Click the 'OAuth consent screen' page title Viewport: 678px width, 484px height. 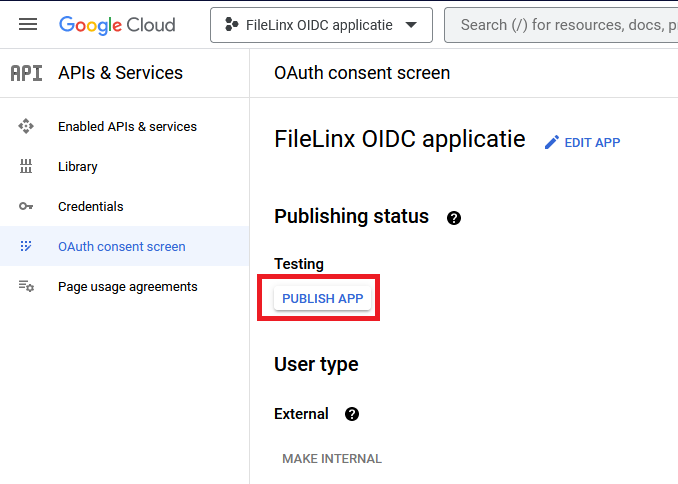[362, 73]
